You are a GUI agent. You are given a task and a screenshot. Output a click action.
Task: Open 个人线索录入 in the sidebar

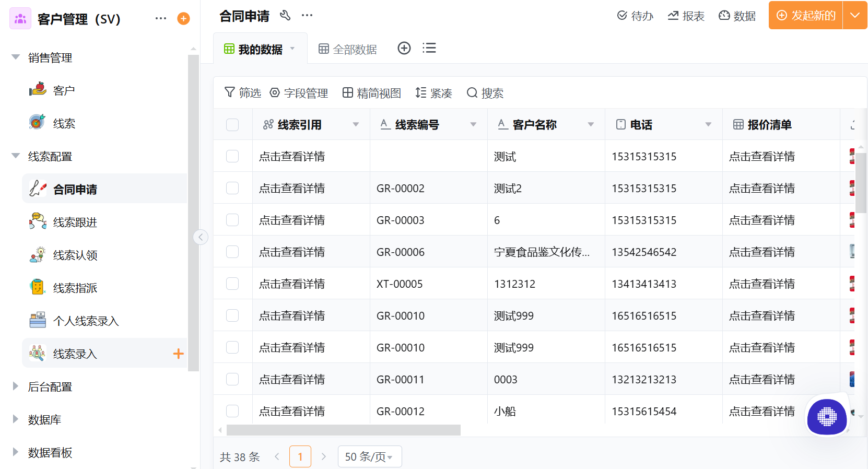pos(104,321)
